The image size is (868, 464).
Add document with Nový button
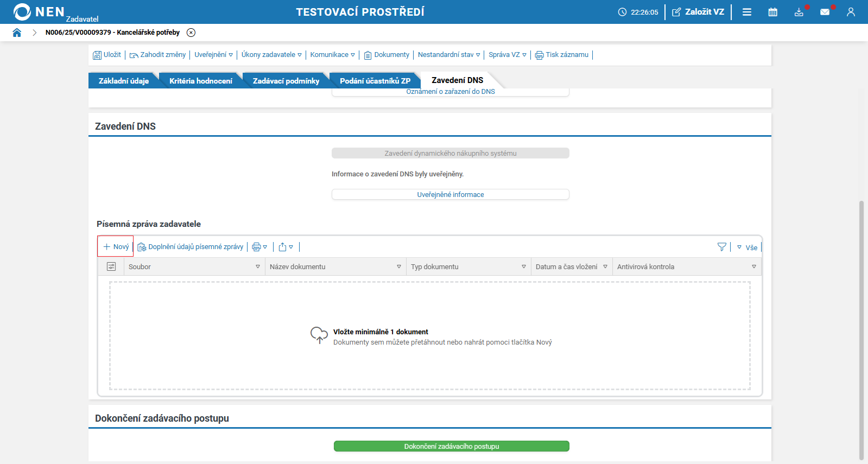point(116,246)
